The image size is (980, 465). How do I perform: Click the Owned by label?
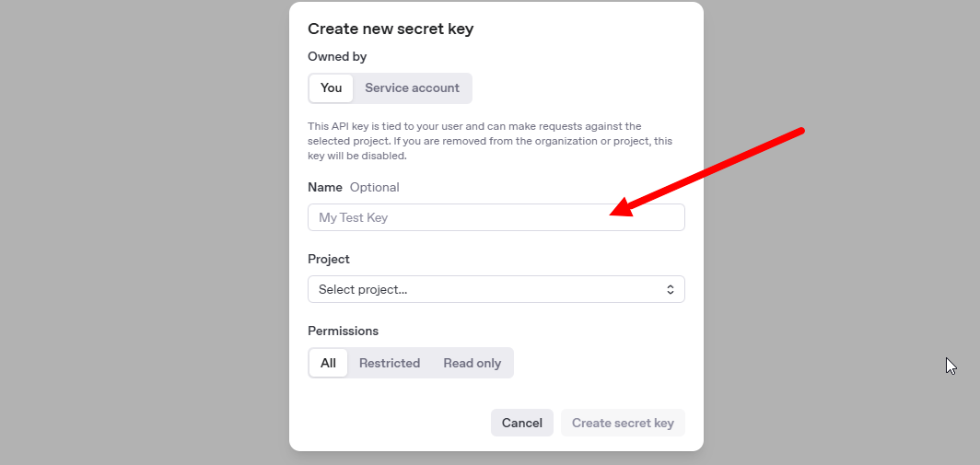[x=337, y=56]
